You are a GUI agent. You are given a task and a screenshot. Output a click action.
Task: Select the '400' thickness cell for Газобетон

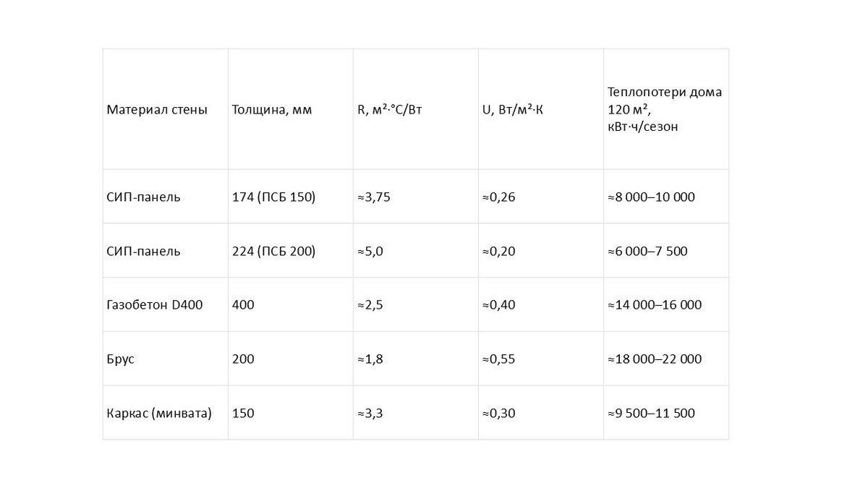pos(291,304)
